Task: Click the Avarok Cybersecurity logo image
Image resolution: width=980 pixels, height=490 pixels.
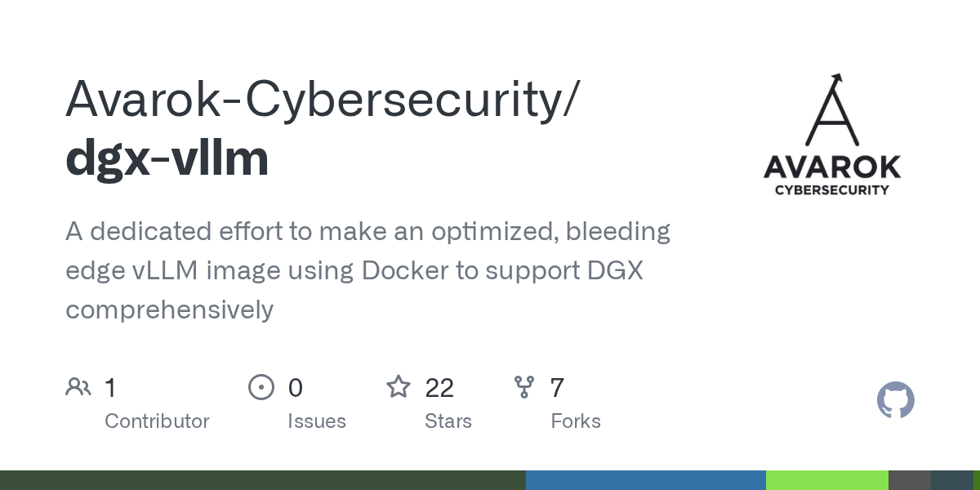Action: pos(831,135)
